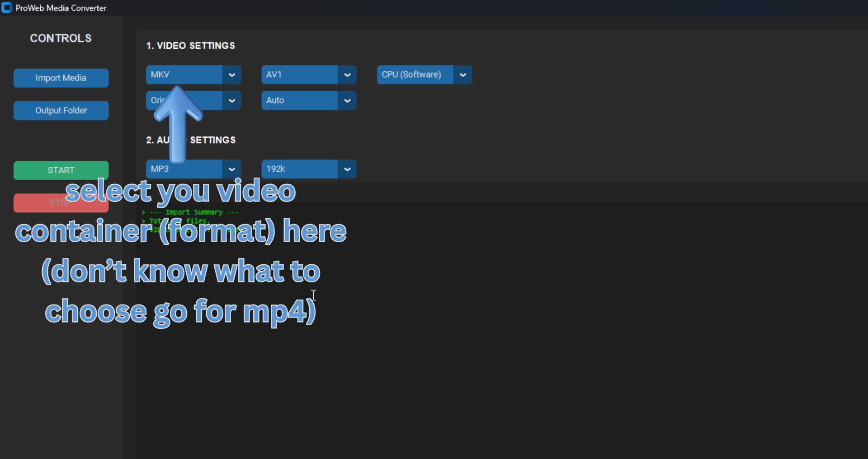Click the CONTROLS panel header
This screenshot has width=868, height=459.
[60, 38]
